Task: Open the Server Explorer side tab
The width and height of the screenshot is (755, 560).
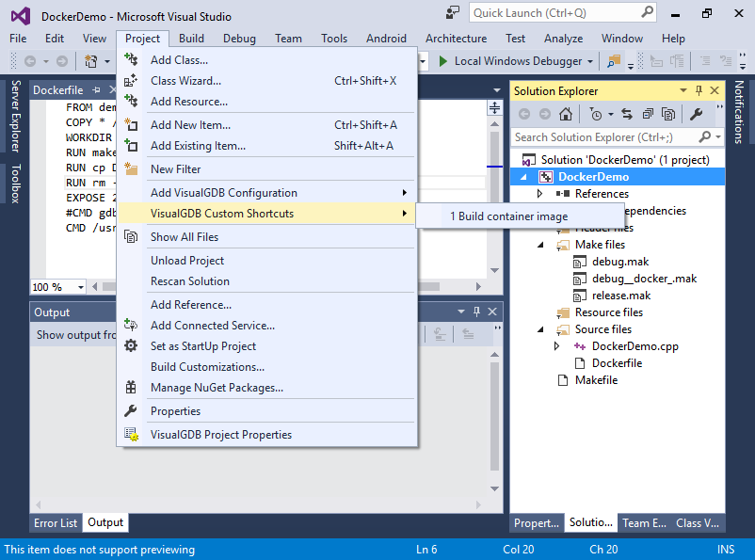Action: (15, 117)
